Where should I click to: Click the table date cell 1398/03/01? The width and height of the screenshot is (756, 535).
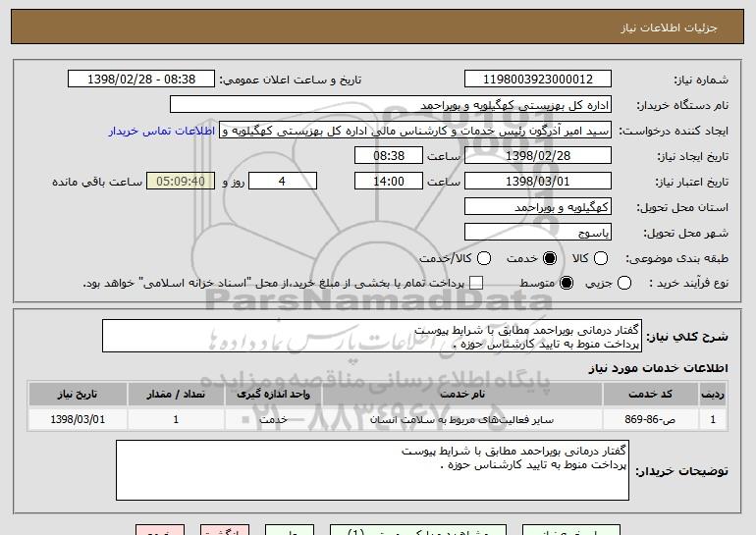(x=78, y=419)
